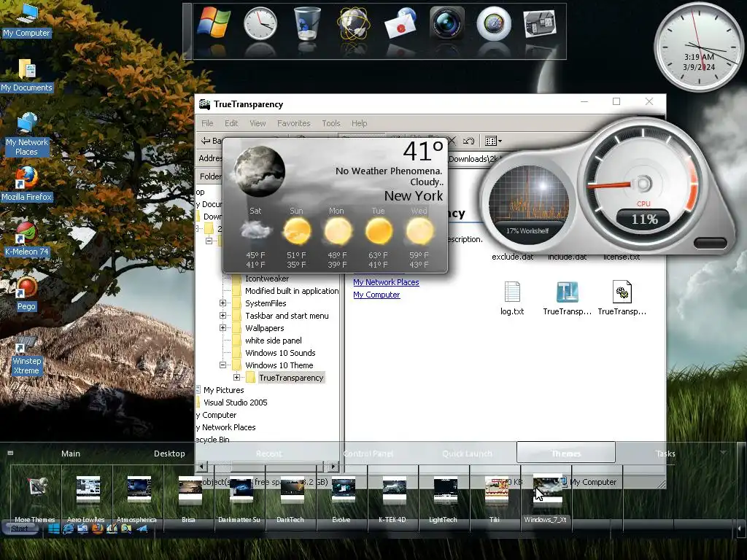Open My Computer desktop icon
This screenshot has height=560, width=747.
pyautogui.click(x=26, y=20)
